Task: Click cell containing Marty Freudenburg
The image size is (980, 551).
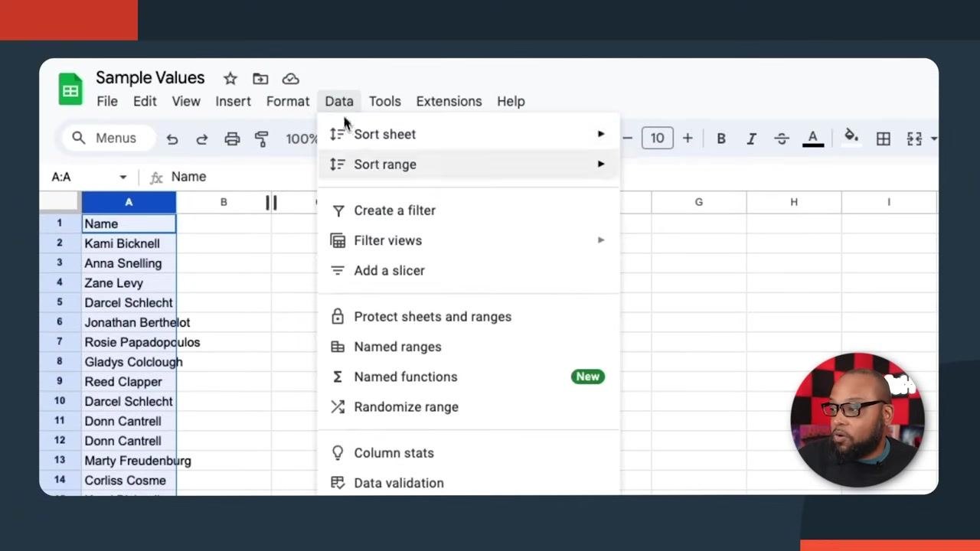Action: pyautogui.click(x=129, y=461)
